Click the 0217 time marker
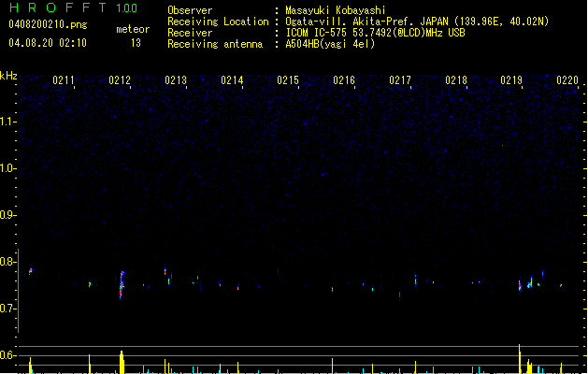The height and width of the screenshot is (374, 588). (400, 80)
